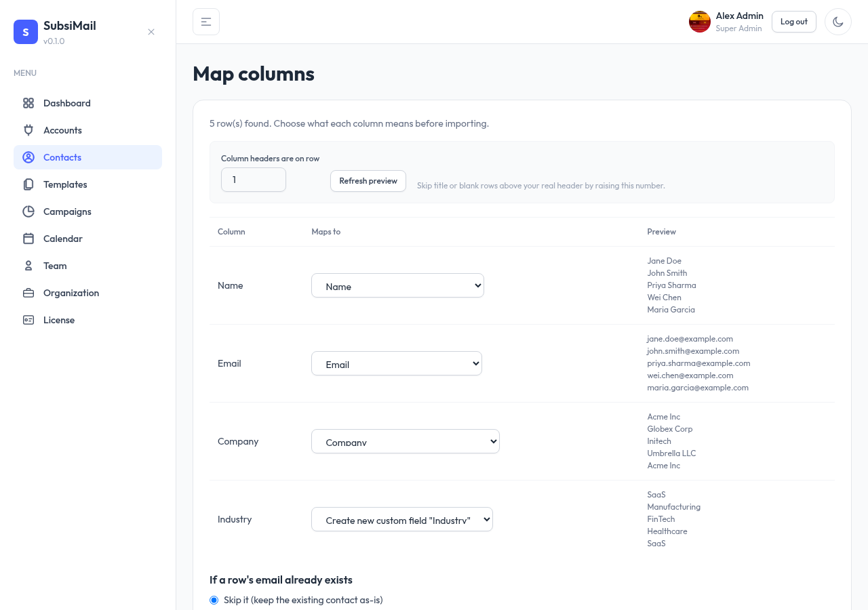Click preview value 'Maria Garcia'
The image size is (868, 610).
671,310
